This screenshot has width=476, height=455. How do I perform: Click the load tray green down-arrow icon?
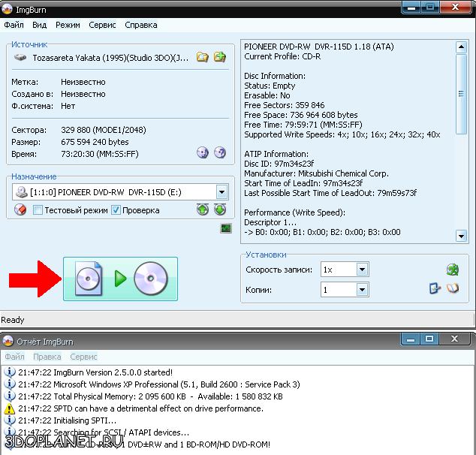[219, 210]
